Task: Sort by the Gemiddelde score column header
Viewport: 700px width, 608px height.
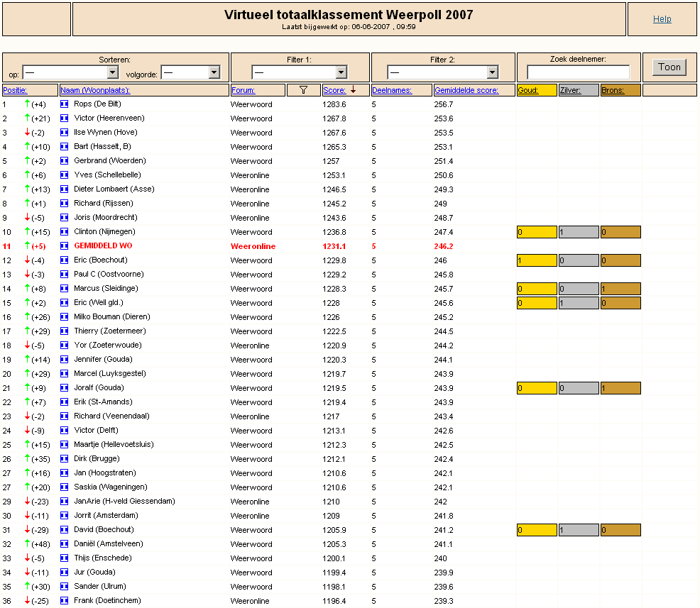Action: point(466,90)
